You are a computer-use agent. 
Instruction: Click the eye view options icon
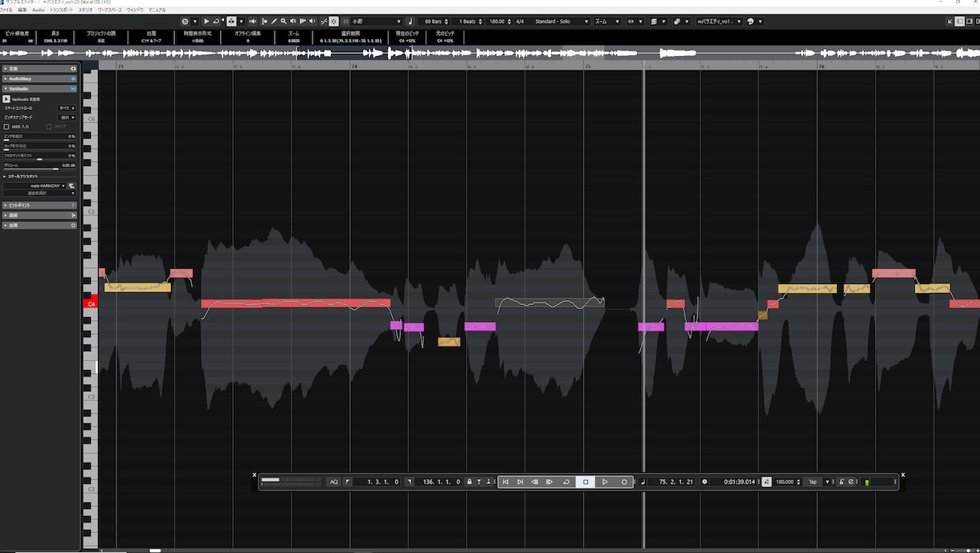click(631, 21)
